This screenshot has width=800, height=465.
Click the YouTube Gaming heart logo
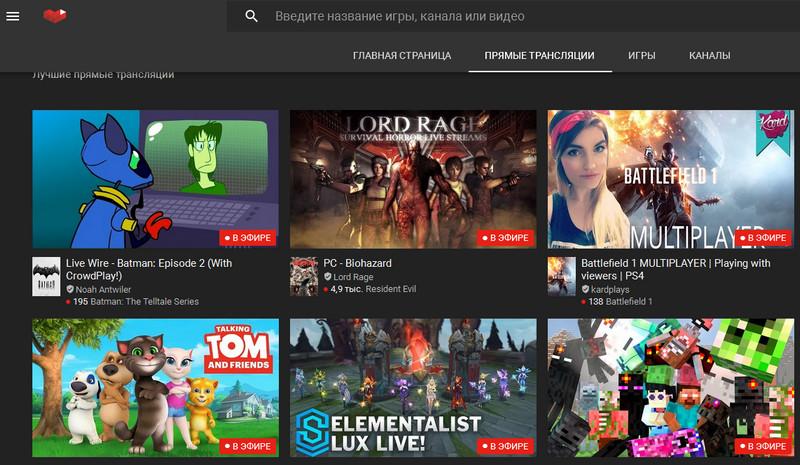tap(55, 16)
